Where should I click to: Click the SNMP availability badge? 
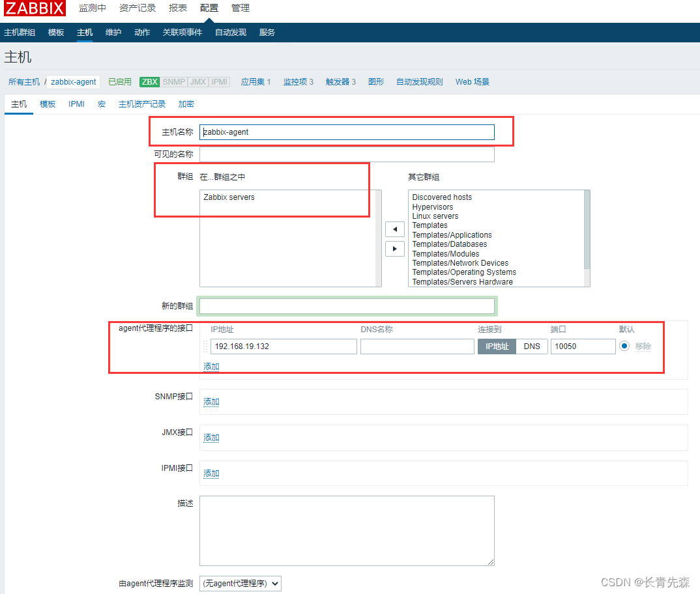pyautogui.click(x=173, y=82)
